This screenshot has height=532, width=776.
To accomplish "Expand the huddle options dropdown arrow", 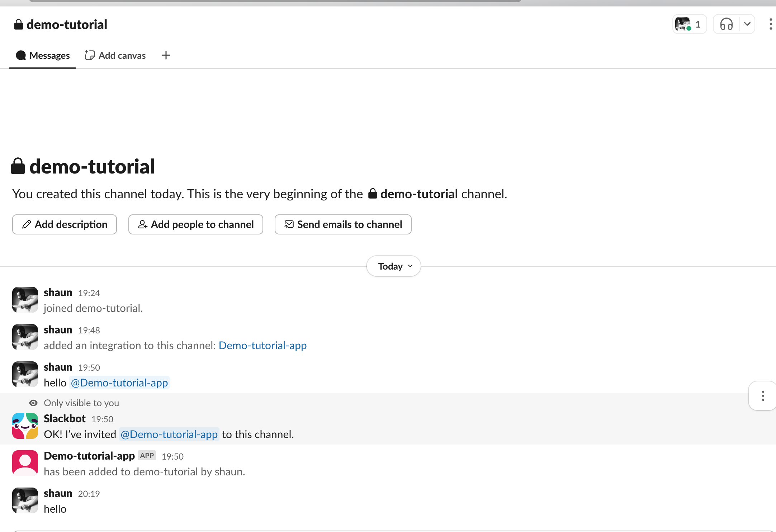I will pos(747,24).
